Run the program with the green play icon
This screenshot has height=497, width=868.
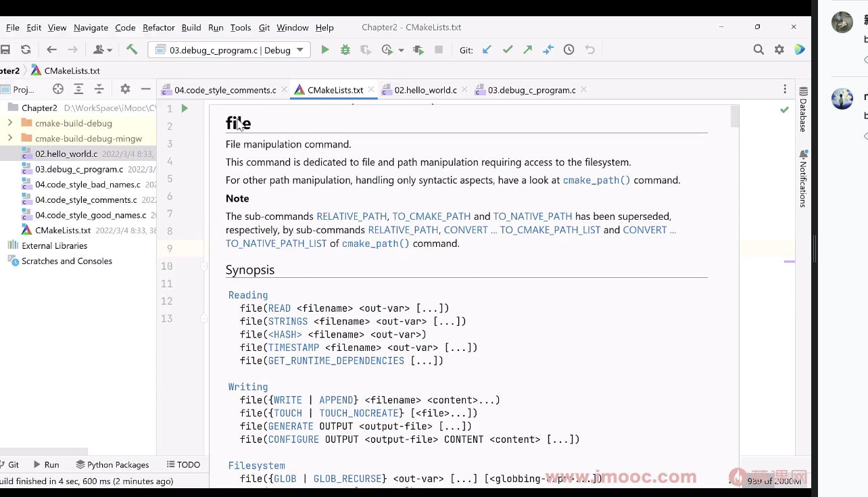(x=325, y=49)
